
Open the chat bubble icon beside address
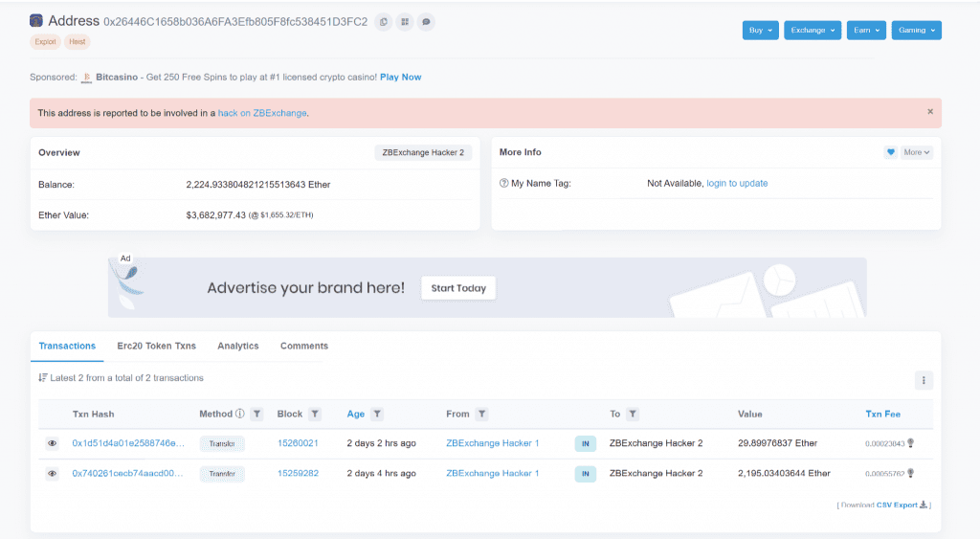(426, 22)
